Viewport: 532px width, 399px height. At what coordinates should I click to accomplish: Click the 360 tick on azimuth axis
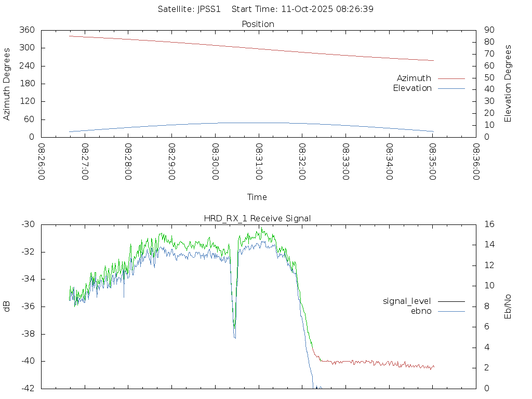click(x=27, y=30)
